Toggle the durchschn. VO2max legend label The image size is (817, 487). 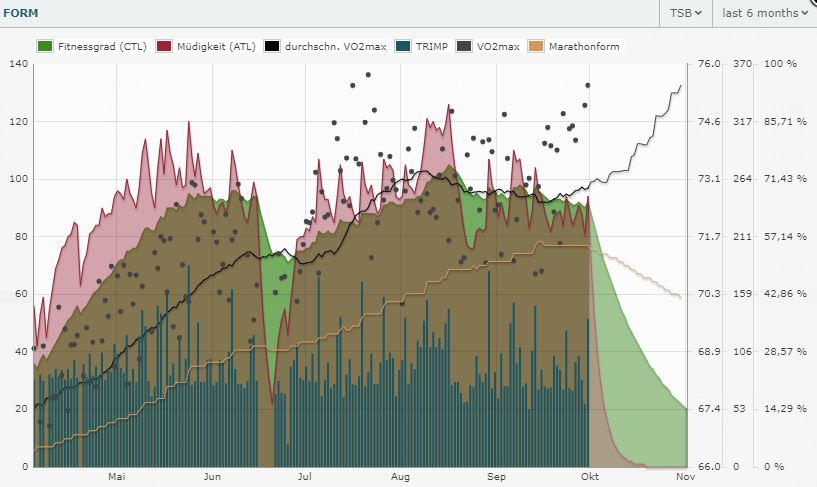coord(324,46)
